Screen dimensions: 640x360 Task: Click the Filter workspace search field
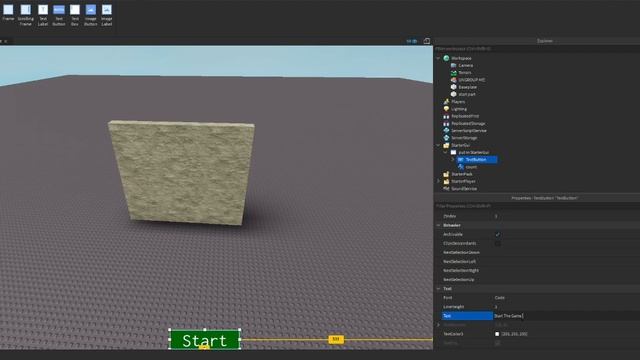537,49
